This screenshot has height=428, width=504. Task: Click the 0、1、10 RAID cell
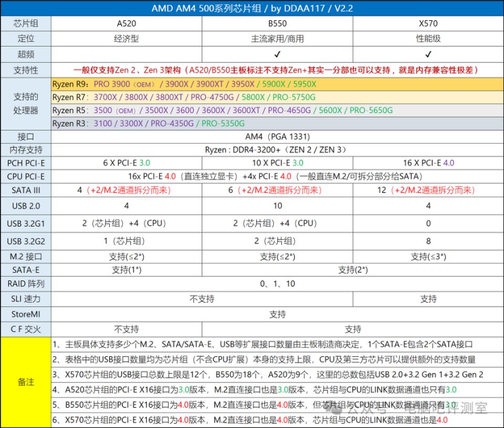point(277,284)
